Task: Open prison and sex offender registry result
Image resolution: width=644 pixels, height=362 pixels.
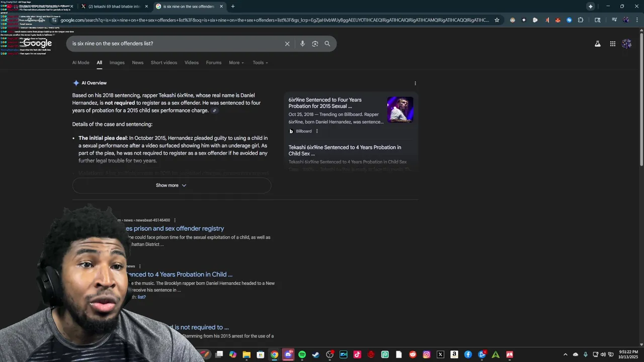Action: [174, 229]
